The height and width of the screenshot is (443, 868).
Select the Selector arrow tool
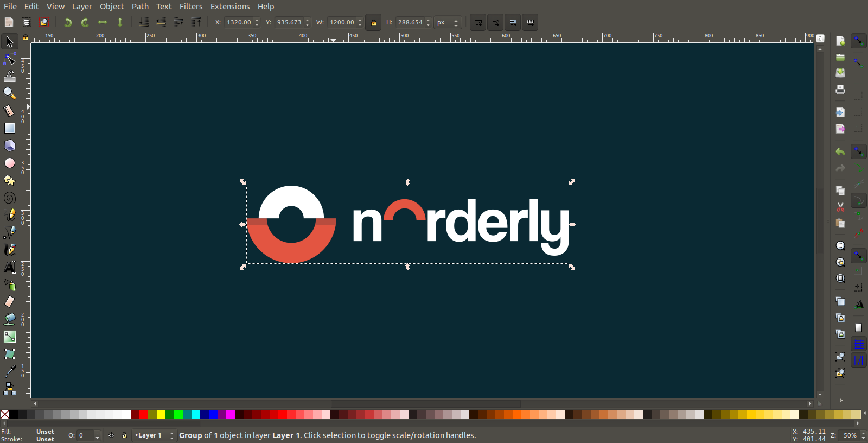click(9, 41)
